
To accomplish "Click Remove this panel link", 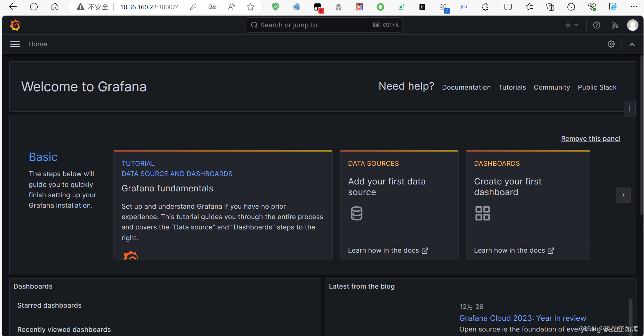I will click(590, 138).
